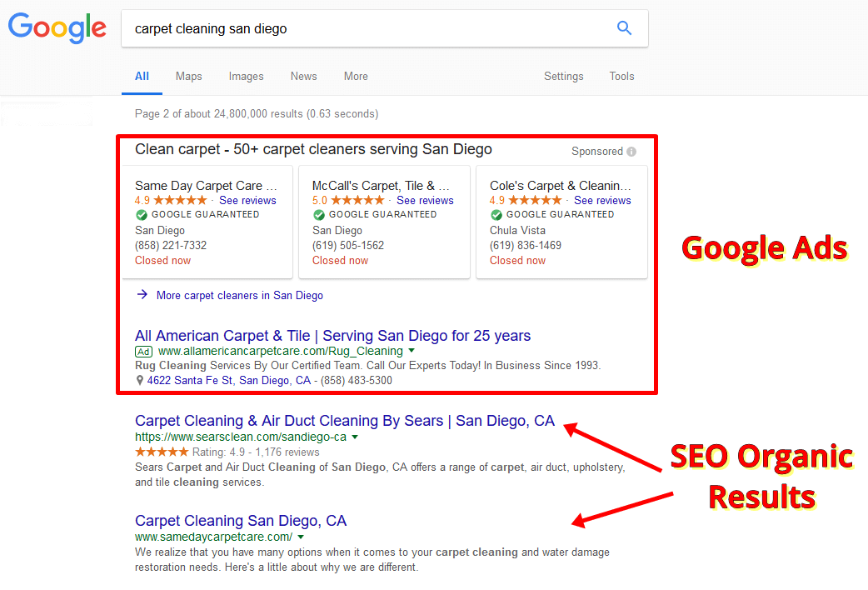Switch to the Maps tab
The height and width of the screenshot is (590, 868).
point(188,76)
